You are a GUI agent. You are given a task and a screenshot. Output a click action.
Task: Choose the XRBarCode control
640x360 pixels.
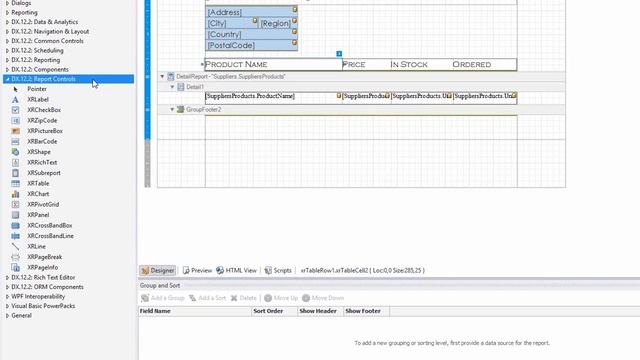[42, 142]
